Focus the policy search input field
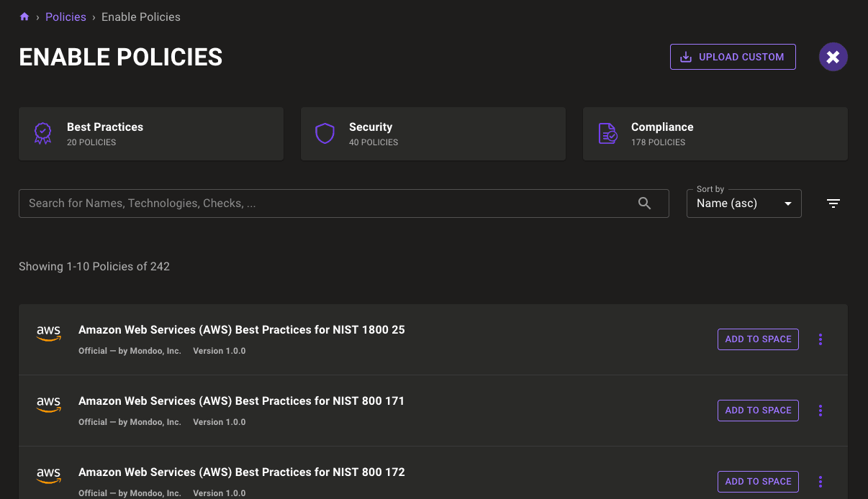Screen dimensions: 868x499 [324, 203]
